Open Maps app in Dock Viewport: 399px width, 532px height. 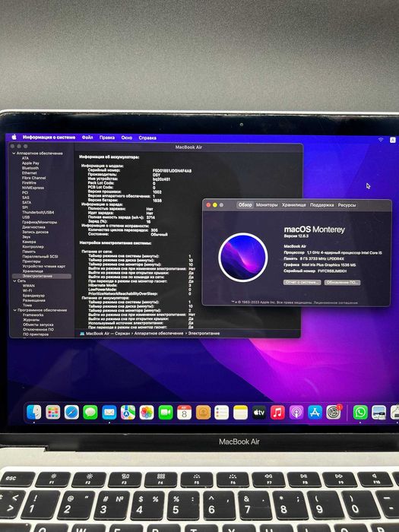pyautogui.click(x=128, y=412)
